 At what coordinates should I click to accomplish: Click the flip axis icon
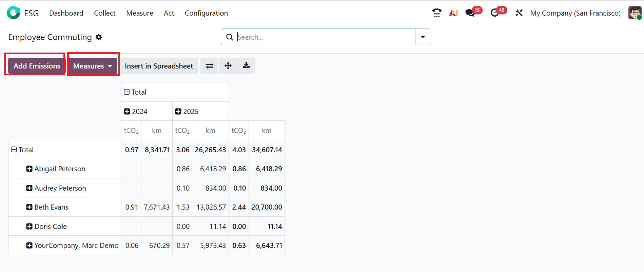coord(210,66)
